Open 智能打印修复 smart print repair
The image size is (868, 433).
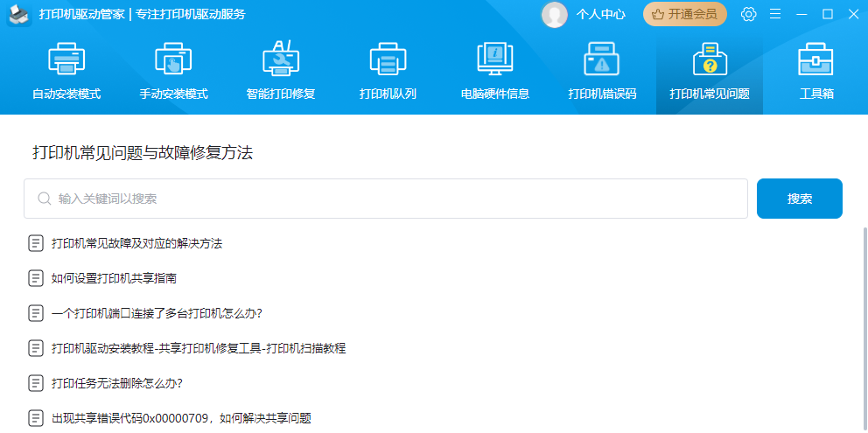click(x=280, y=61)
